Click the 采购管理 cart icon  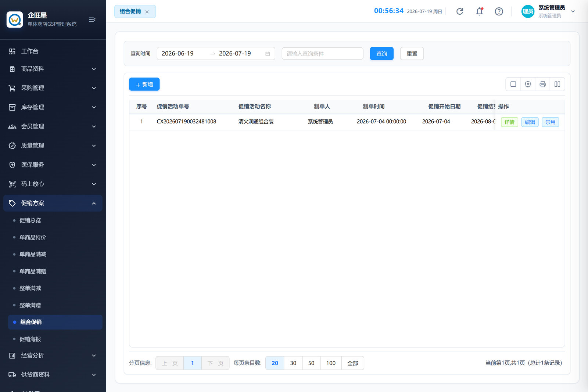point(12,88)
